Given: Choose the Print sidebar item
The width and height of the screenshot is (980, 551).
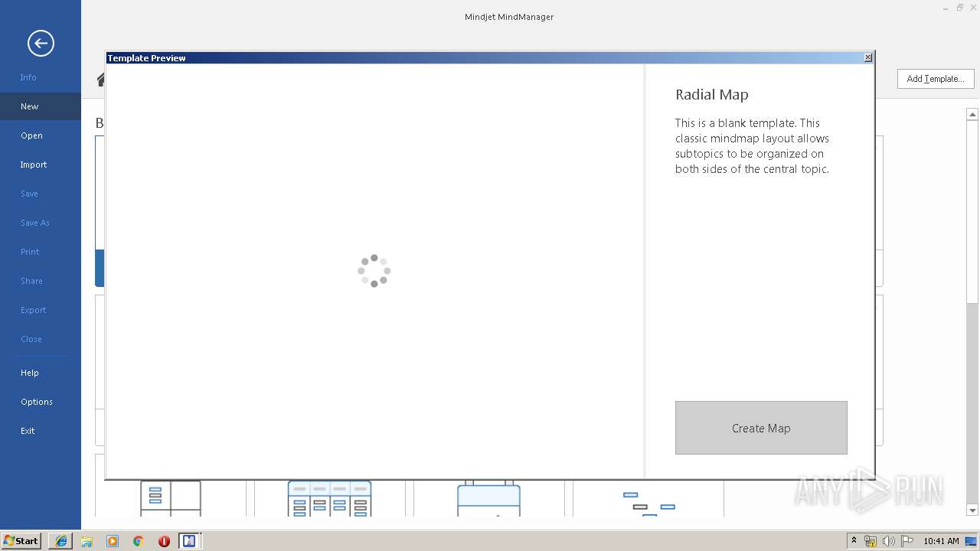Looking at the screenshot, I should coord(30,252).
